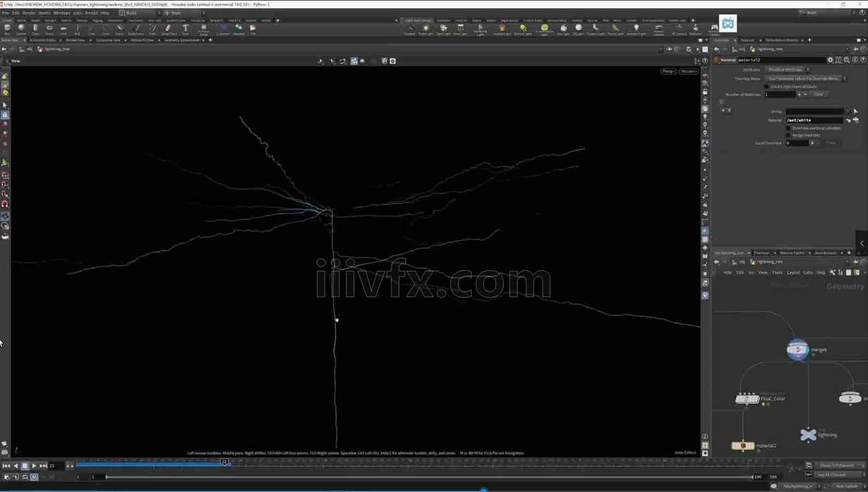Select the material2 node
Screen dimensions: 868x492
coord(743,446)
